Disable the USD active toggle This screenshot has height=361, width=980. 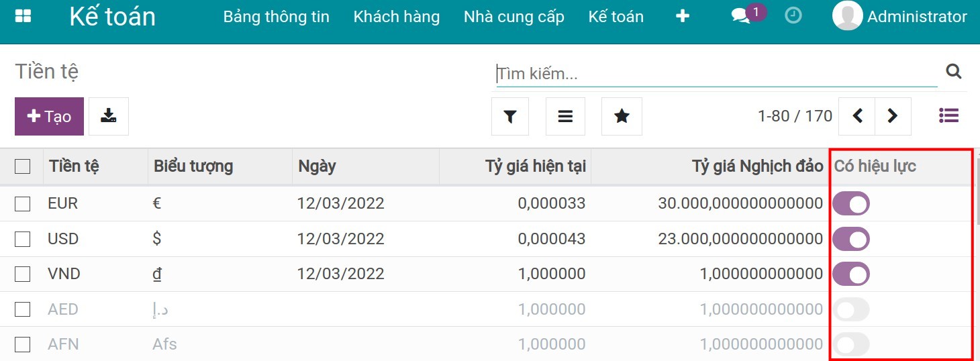coord(851,239)
